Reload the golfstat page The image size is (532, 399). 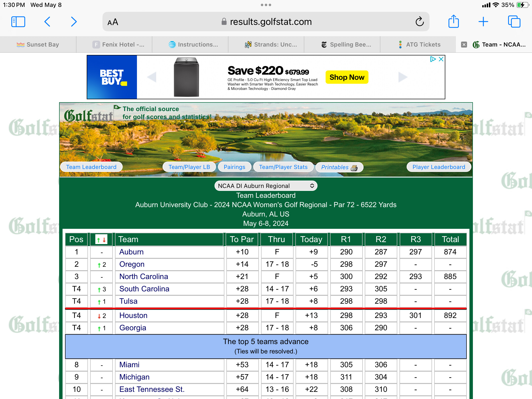click(x=419, y=22)
